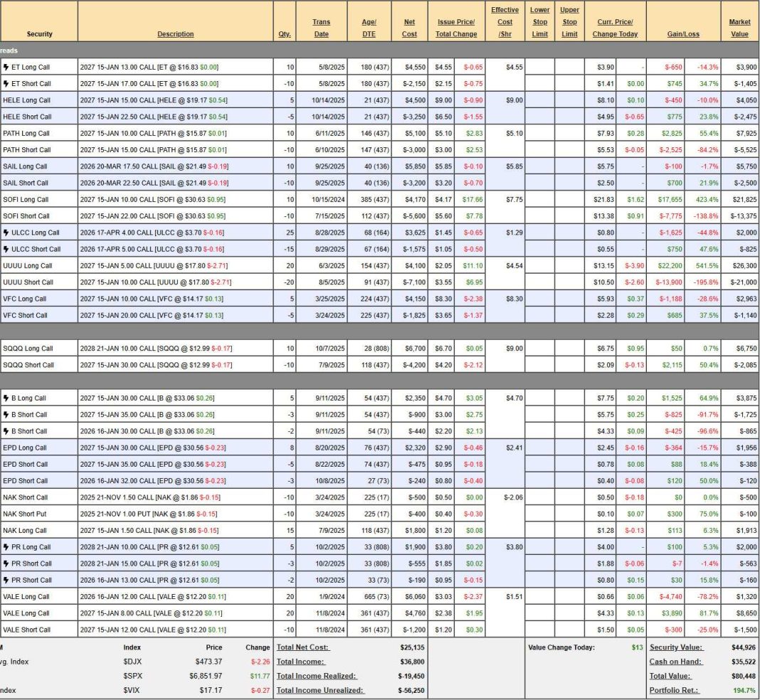This screenshot has height=700, width=760.
Task: Click the Trans Date column header
Action: tap(321, 28)
